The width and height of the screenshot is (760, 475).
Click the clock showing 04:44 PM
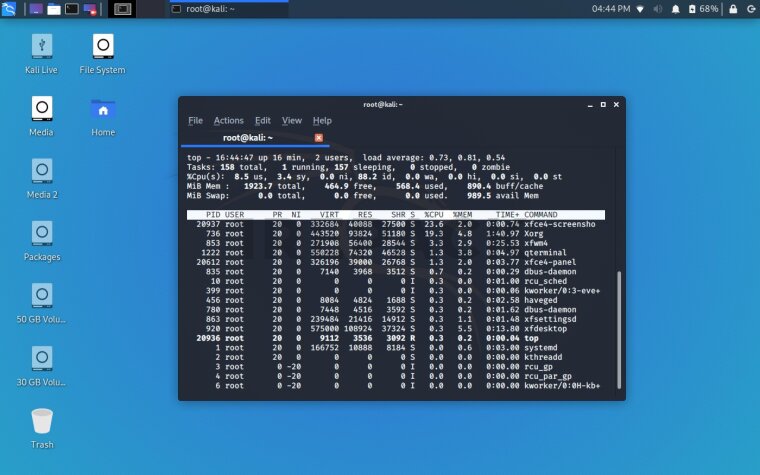[x=611, y=9]
